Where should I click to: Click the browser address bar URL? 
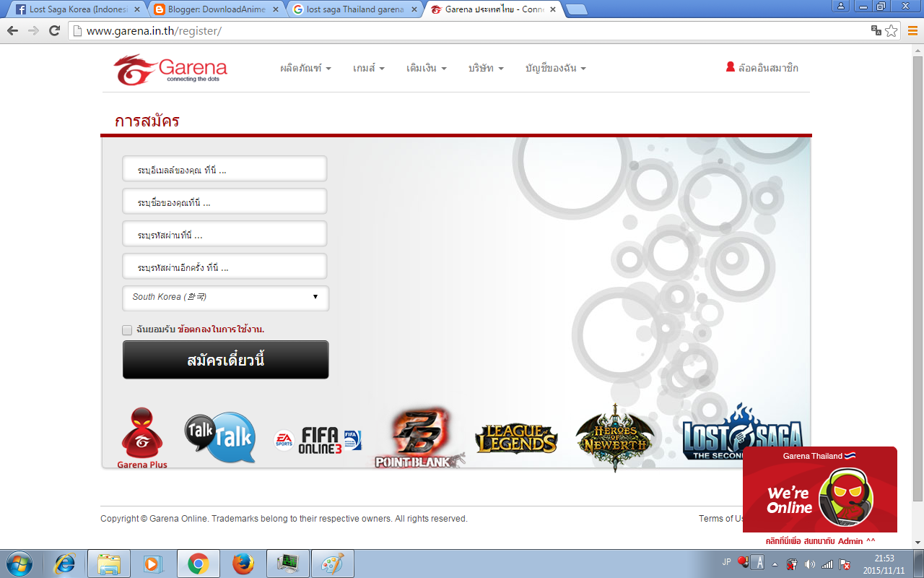[154, 31]
